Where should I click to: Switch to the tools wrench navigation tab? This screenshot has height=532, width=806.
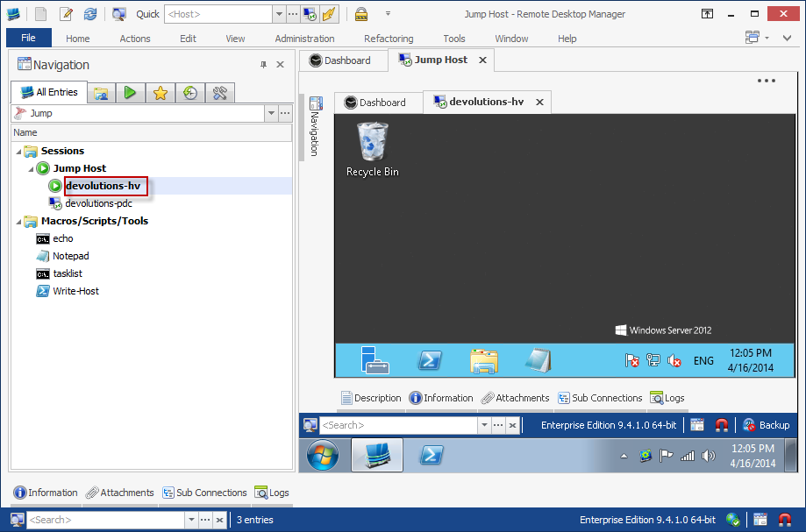coord(220,93)
